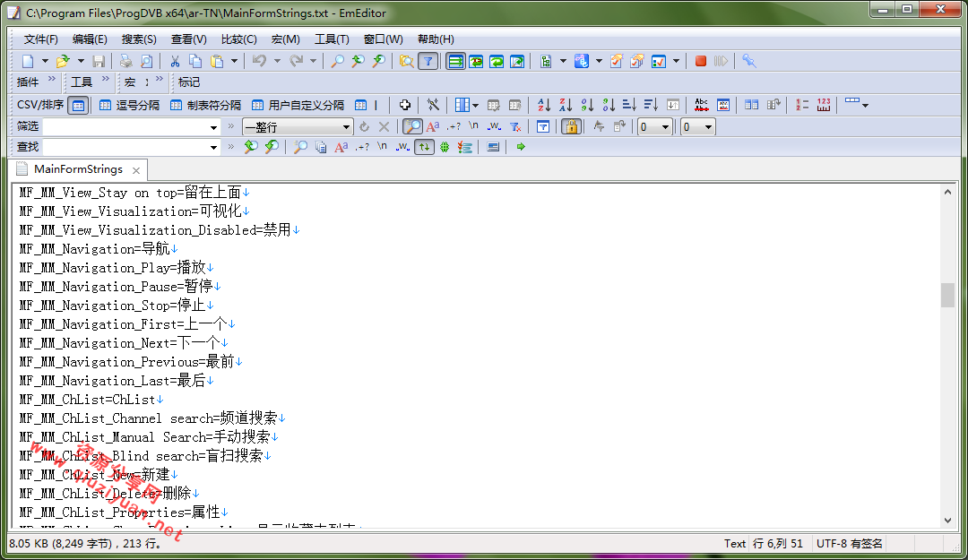Image resolution: width=968 pixels, height=560 pixels.
Task: Open the second 0 number dropdown in filter toolbar
Action: 708,127
